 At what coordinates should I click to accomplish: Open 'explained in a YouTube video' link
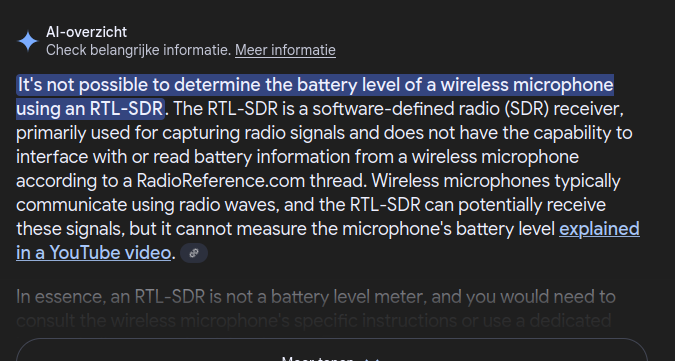(x=328, y=241)
